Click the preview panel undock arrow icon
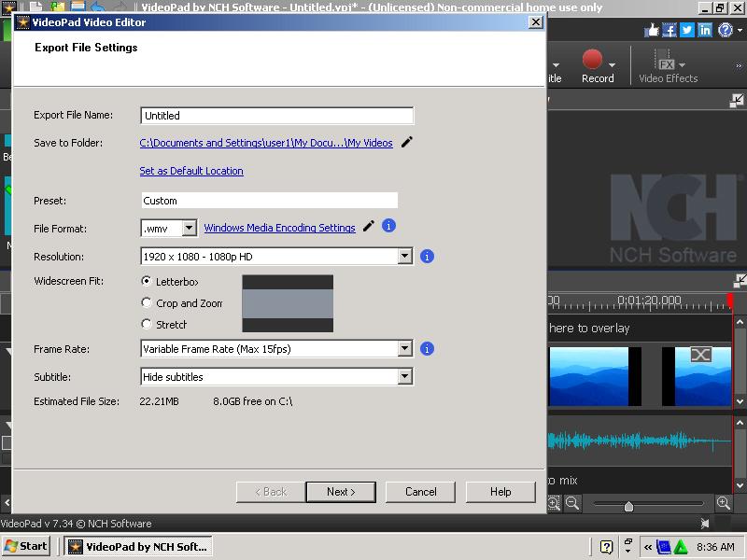The height and width of the screenshot is (560, 747). tap(737, 100)
